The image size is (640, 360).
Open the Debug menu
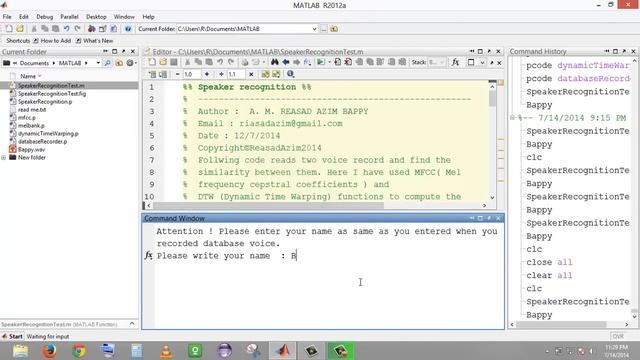44,17
